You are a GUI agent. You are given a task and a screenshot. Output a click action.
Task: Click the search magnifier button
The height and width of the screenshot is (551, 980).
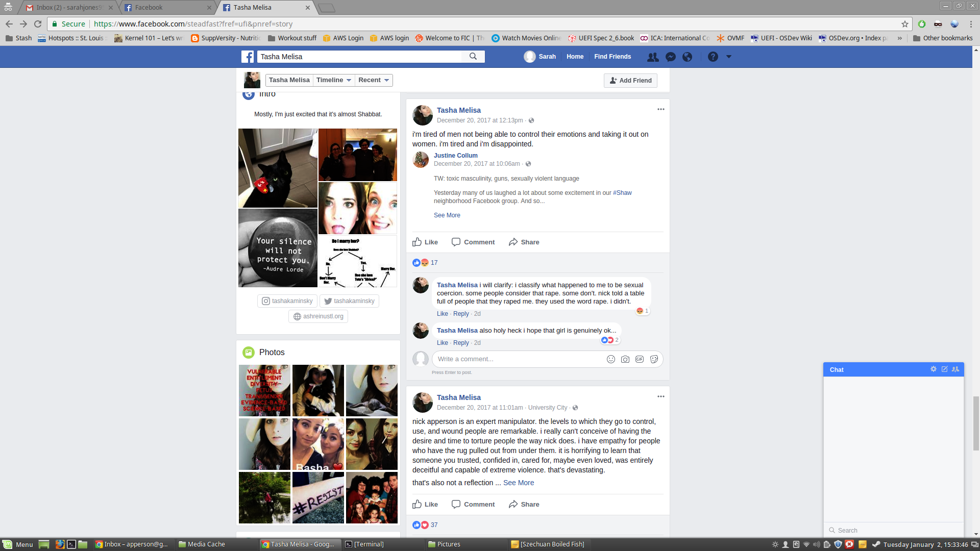point(473,57)
